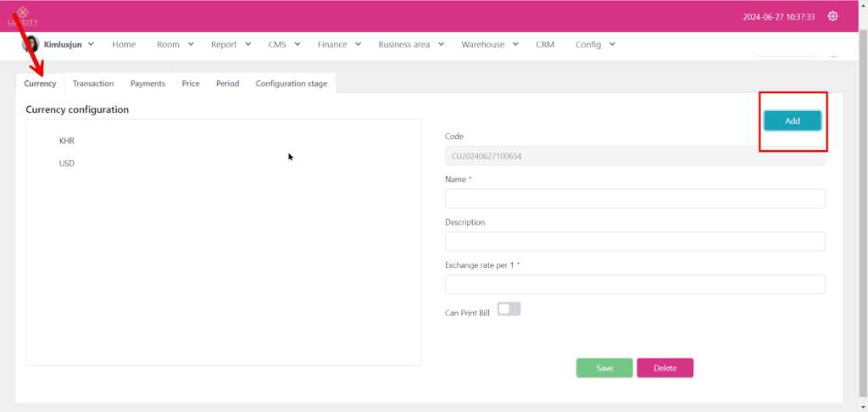Open the CRM menu item
The width and height of the screenshot is (868, 412).
pyautogui.click(x=545, y=44)
